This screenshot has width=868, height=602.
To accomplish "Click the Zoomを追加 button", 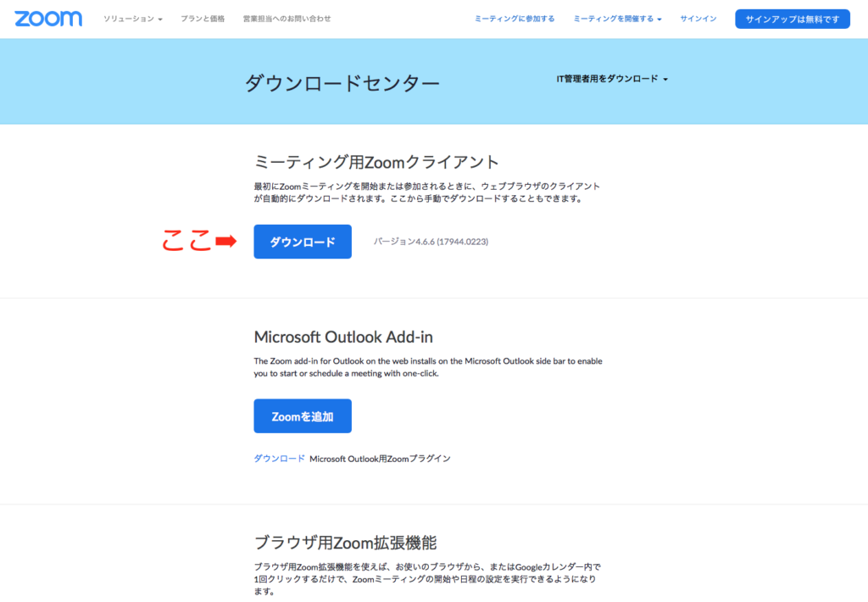I will click(x=303, y=416).
